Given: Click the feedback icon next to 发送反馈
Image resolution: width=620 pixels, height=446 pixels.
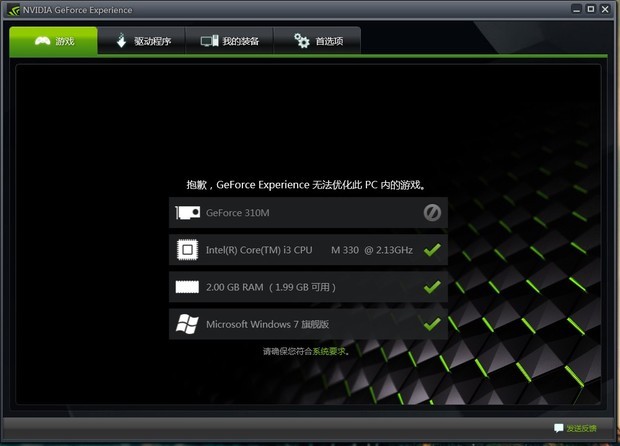Looking at the screenshot, I should point(559,428).
